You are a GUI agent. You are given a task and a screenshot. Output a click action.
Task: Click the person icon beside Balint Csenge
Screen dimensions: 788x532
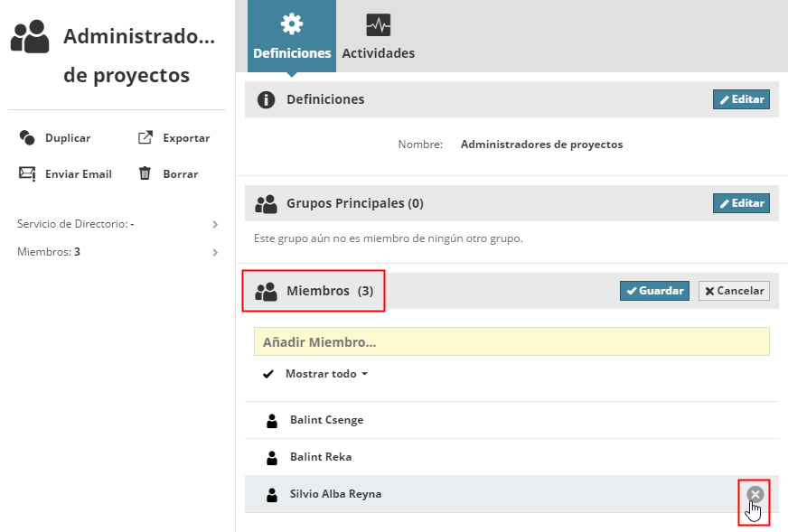(271, 420)
